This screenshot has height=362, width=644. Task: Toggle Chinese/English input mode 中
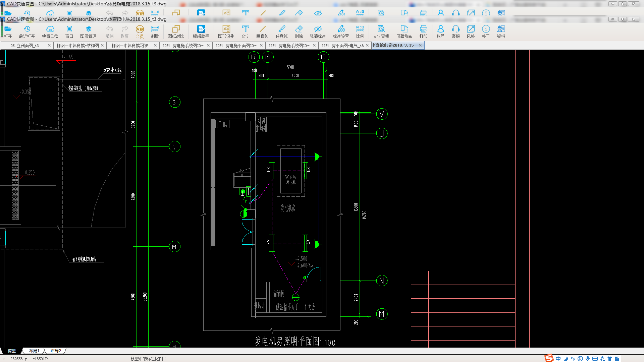point(558,359)
